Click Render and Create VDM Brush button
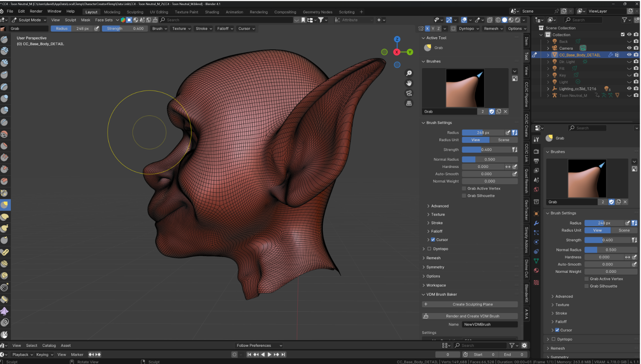The image size is (641, 364). [470, 316]
